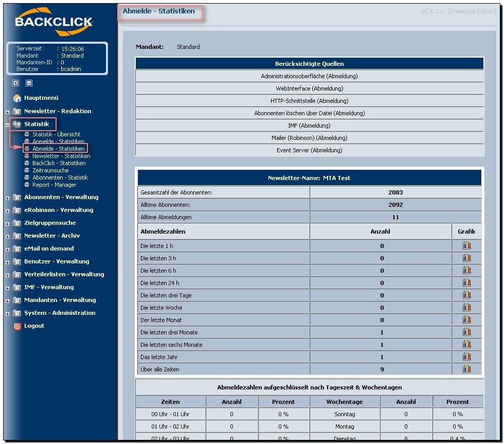Image resolution: width=504 pixels, height=444 pixels.
Task: Open chart icon for Der letzte Monat
Action: [467, 320]
